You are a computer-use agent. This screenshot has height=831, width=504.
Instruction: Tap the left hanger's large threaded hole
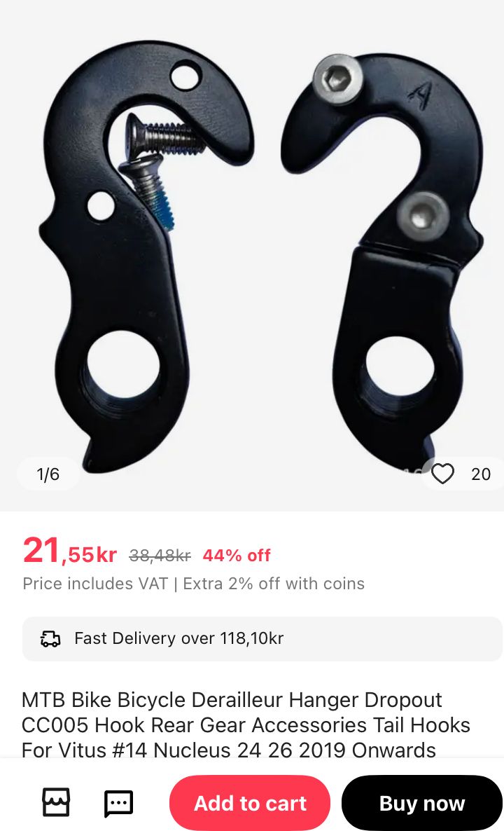(122, 366)
